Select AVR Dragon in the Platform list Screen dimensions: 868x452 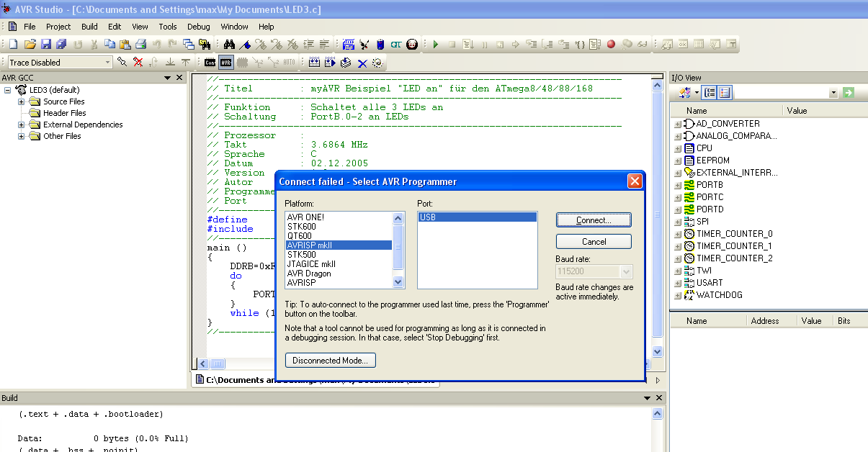point(339,274)
